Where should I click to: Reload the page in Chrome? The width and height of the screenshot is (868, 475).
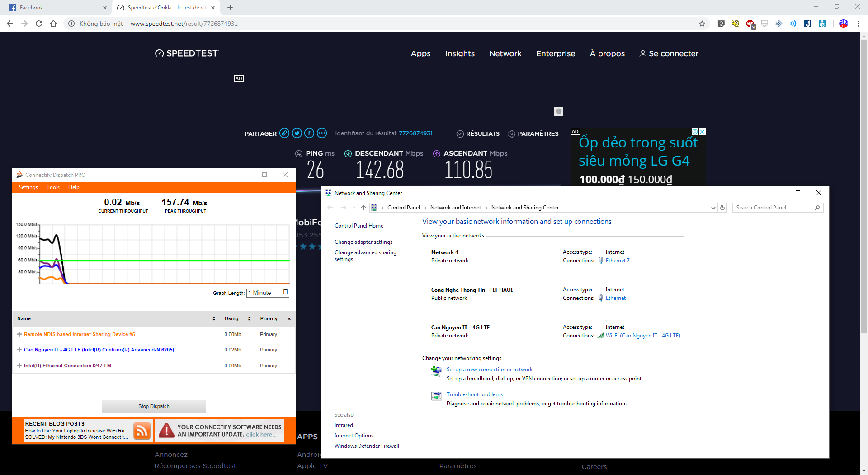tap(39, 24)
